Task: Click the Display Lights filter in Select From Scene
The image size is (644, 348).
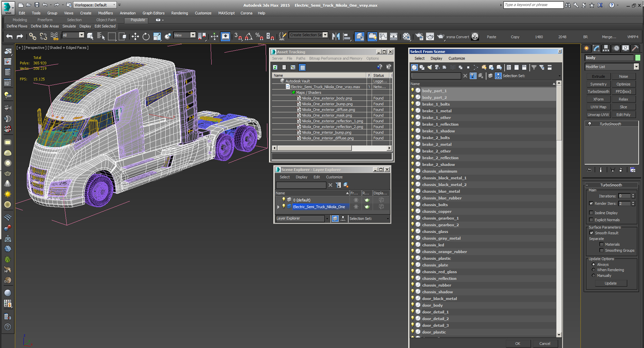Action: 429,67
